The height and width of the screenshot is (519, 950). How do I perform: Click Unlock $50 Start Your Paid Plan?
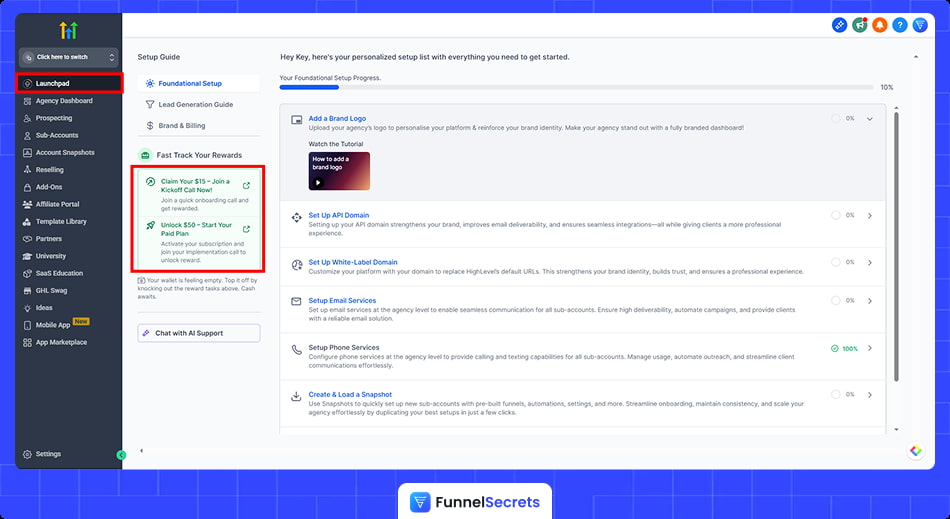point(196,229)
